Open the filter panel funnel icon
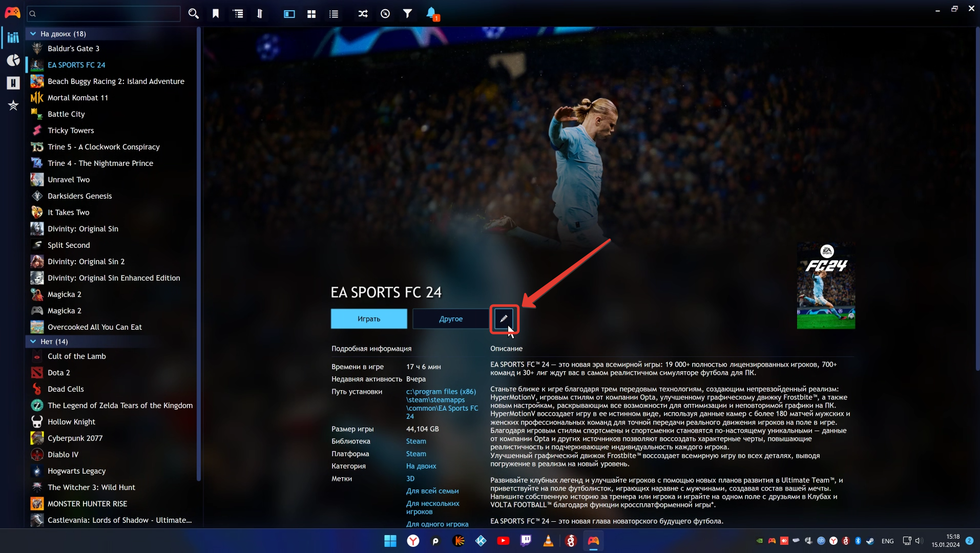Image resolution: width=980 pixels, height=553 pixels. pos(407,14)
